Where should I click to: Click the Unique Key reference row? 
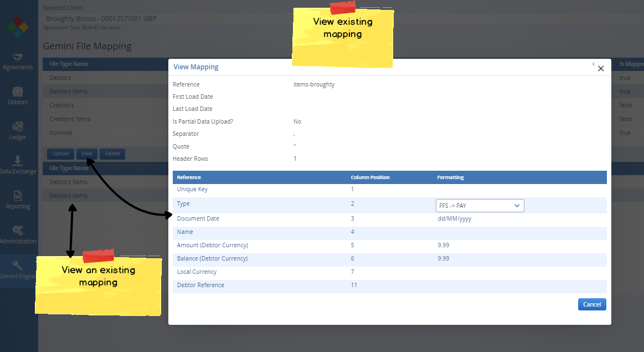[389, 189]
